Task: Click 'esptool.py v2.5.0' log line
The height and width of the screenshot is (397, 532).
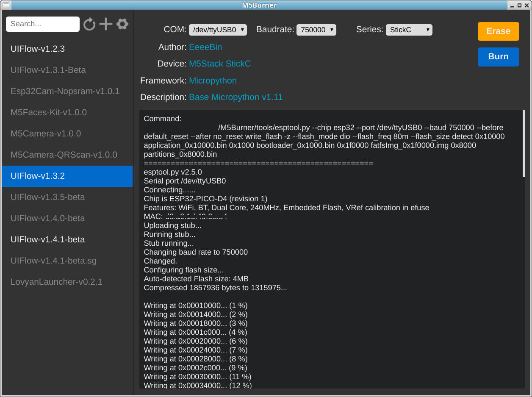Action: [173, 172]
